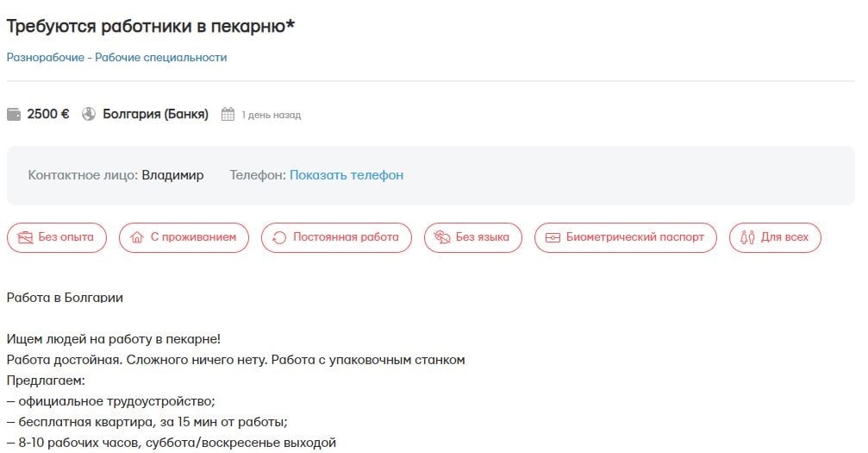Click the wallet salary icon
The width and height of the screenshot is (868, 453).
pyautogui.click(x=14, y=114)
